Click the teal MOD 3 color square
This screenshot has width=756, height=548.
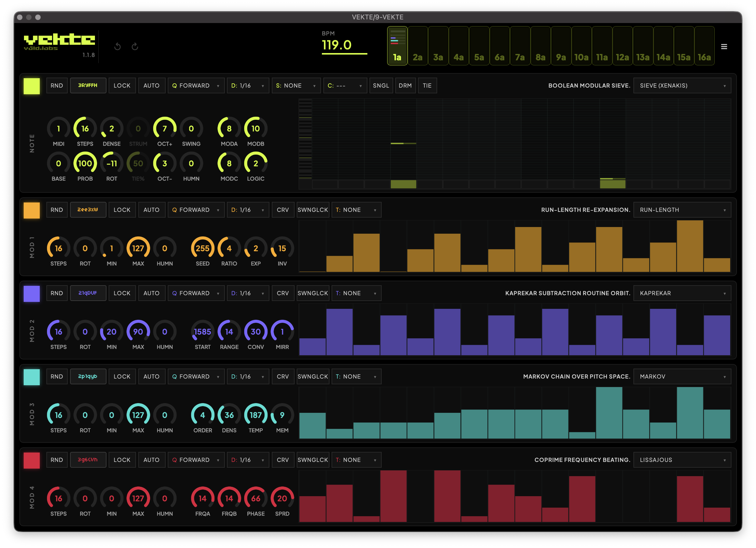tap(32, 377)
